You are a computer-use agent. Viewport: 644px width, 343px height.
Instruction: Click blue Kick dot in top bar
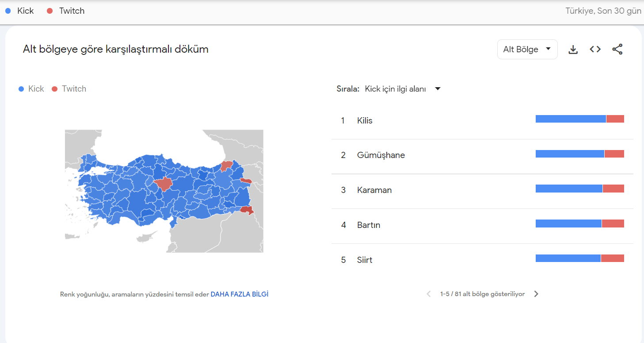point(8,11)
